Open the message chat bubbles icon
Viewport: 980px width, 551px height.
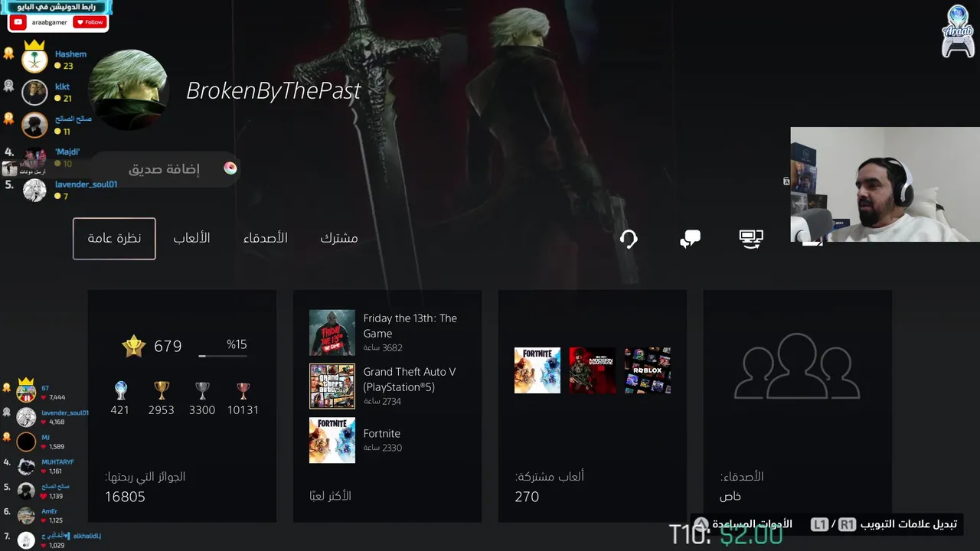tap(690, 240)
